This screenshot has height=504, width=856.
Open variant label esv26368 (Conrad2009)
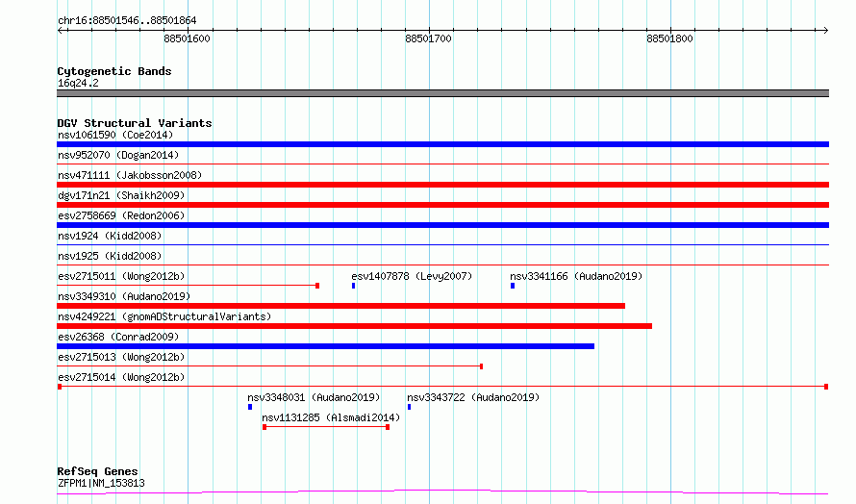point(118,337)
